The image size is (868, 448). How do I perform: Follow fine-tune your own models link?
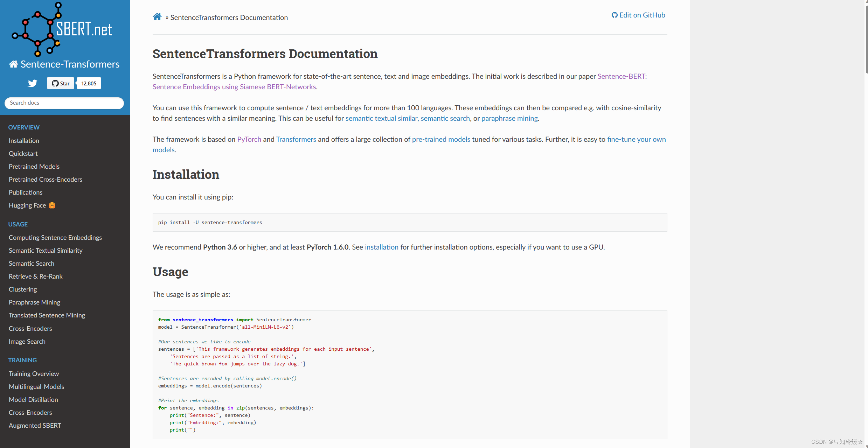pyautogui.click(x=636, y=139)
